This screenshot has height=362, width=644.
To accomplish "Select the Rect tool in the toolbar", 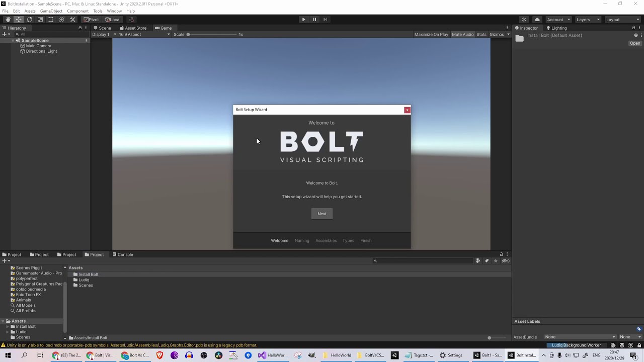I will coord(51,20).
